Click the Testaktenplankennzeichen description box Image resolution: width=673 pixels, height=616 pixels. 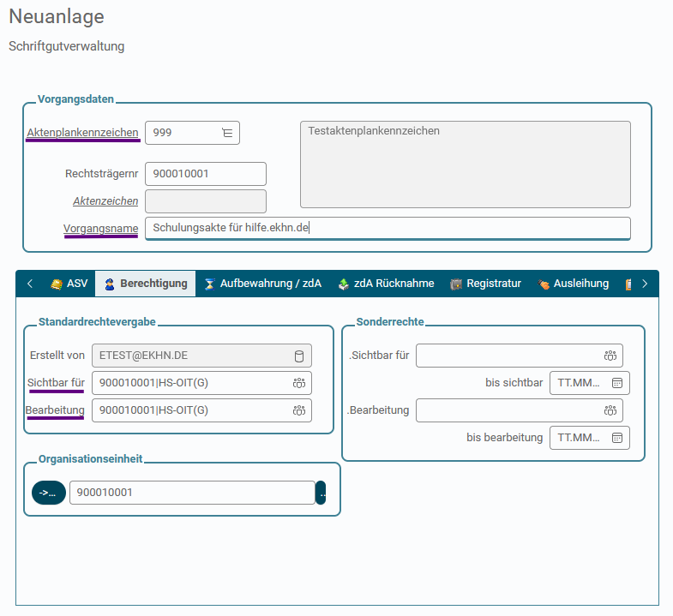[466, 164]
